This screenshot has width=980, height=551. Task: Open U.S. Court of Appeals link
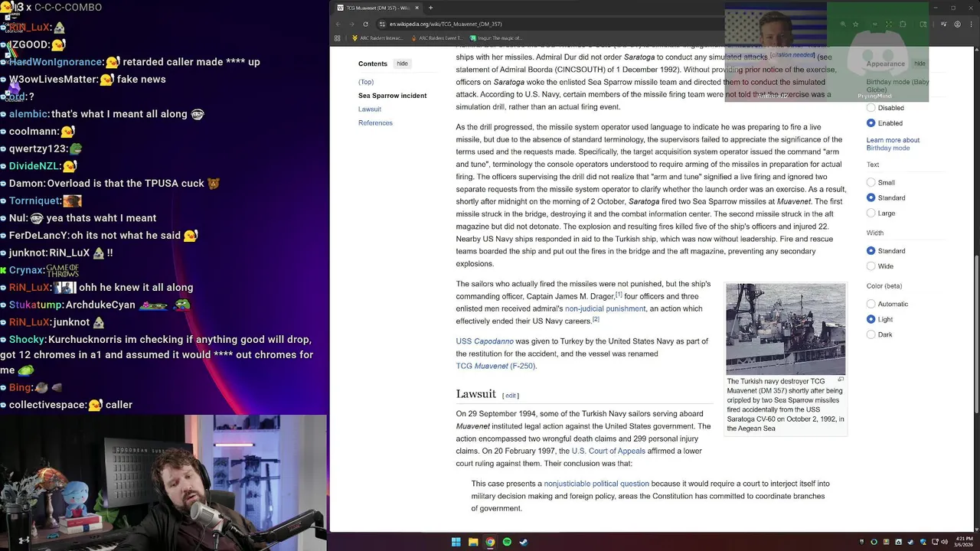[608, 451]
